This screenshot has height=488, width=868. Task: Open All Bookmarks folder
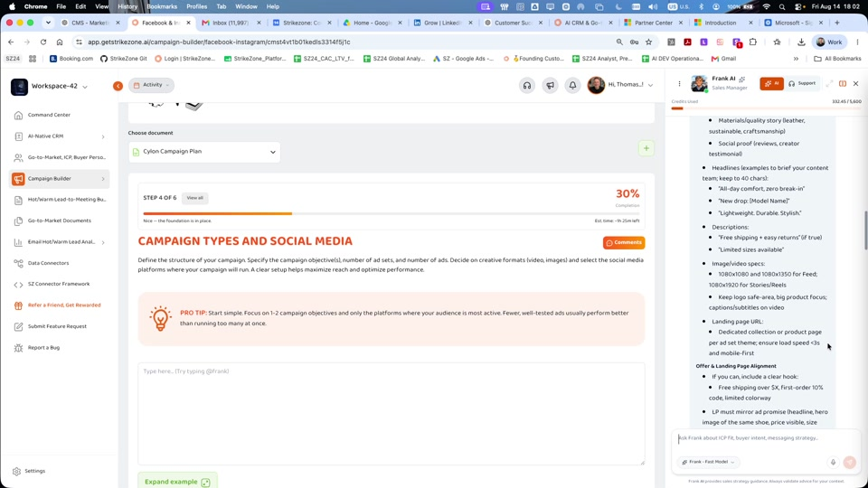pyautogui.click(x=837, y=59)
